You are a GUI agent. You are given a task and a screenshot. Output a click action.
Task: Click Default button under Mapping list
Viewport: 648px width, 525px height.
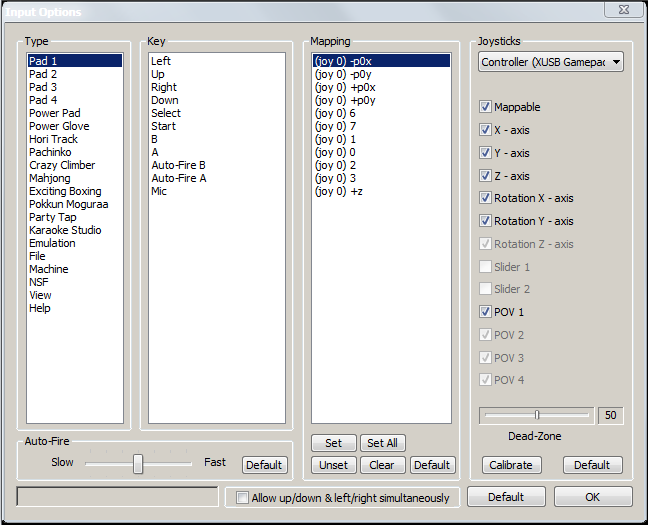(432, 465)
